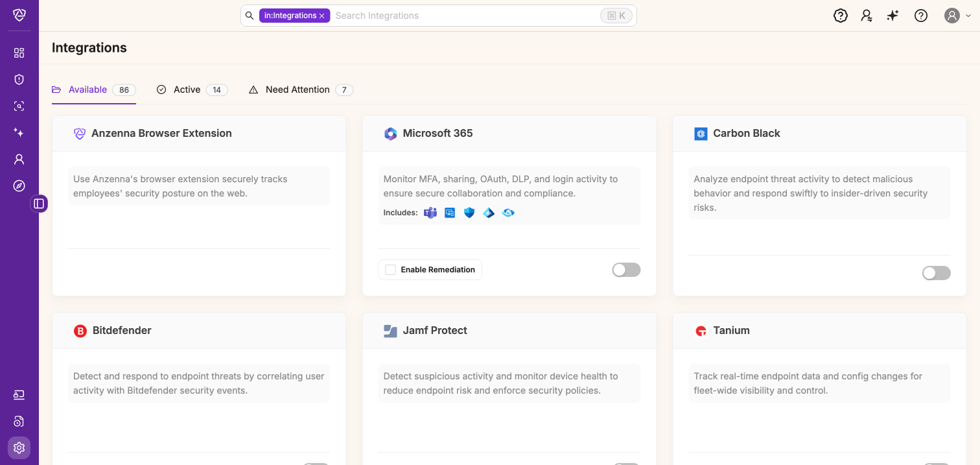The image size is (980, 465).
Task: Click the sparkle icon in left sidebar
Action: [19, 132]
